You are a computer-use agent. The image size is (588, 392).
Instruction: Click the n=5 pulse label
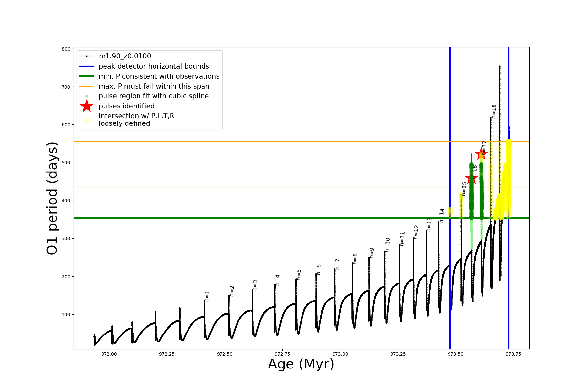[x=299, y=275]
